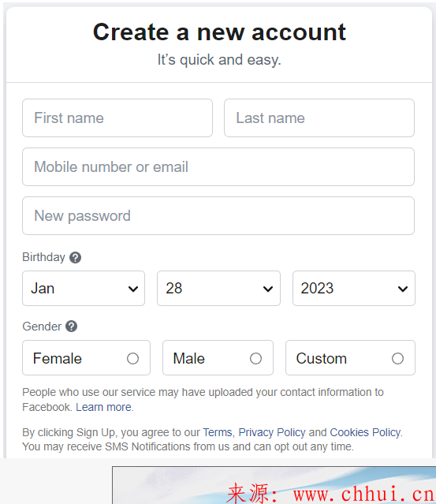436x504 pixels.
Task: Open the birthday month dropdown showing Jan
Action: tap(84, 289)
